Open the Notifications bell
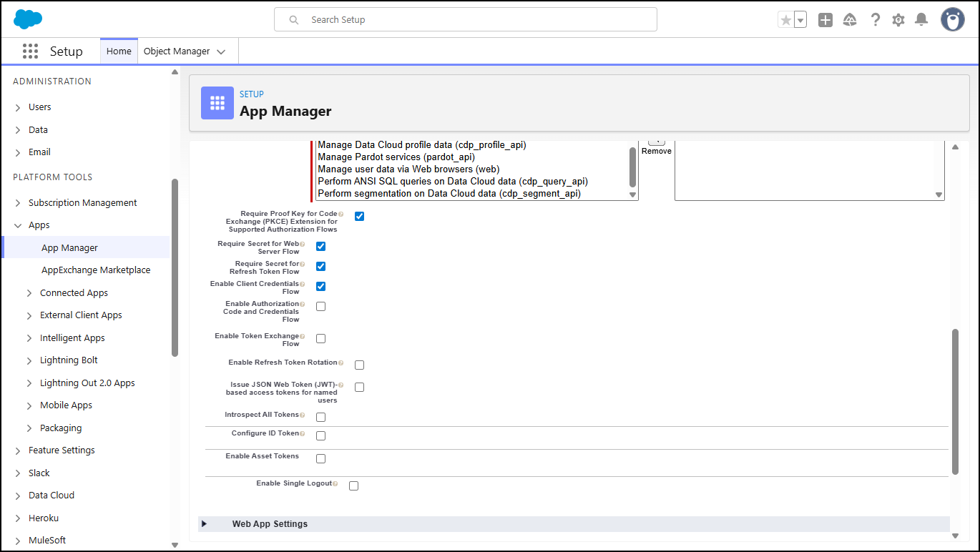The width and height of the screenshot is (980, 552). tap(921, 20)
